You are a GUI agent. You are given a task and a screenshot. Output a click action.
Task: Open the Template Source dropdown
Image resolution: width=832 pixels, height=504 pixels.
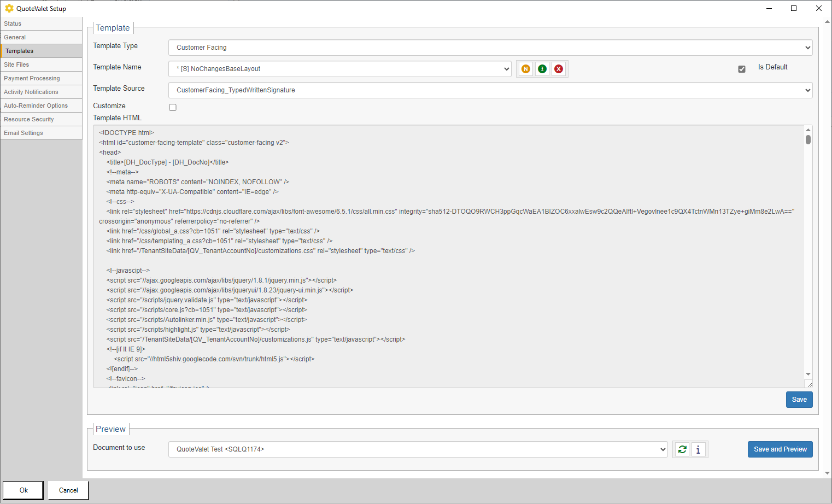tap(490, 90)
